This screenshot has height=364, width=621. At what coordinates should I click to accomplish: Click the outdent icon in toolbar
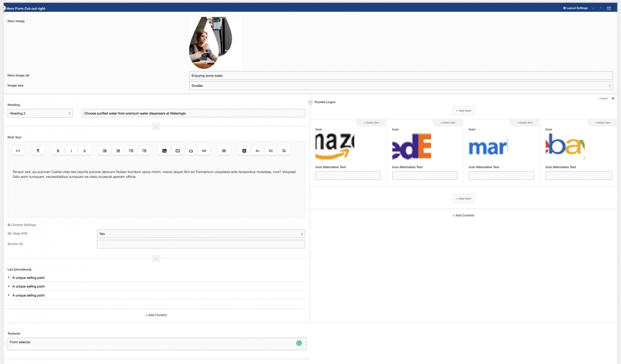[131, 151]
